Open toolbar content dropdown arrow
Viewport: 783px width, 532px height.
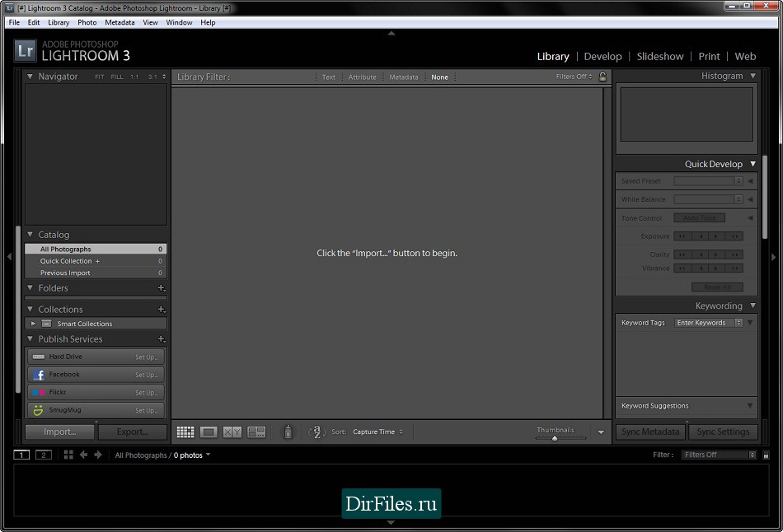tap(601, 432)
